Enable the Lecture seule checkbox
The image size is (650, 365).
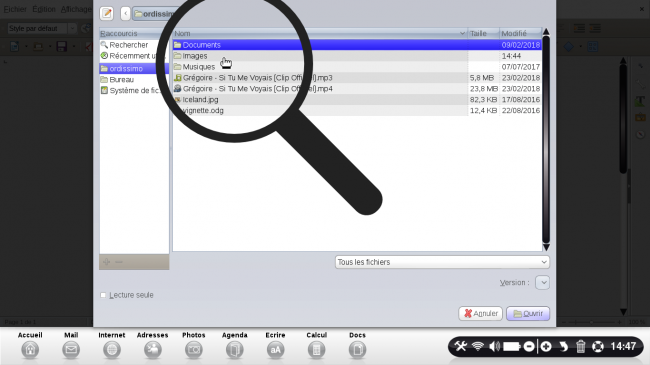103,295
